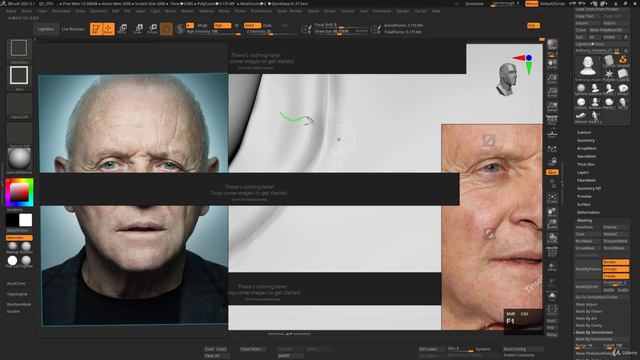Click the Transp transparency icon
640x360 pixels.
[x=552, y=267]
